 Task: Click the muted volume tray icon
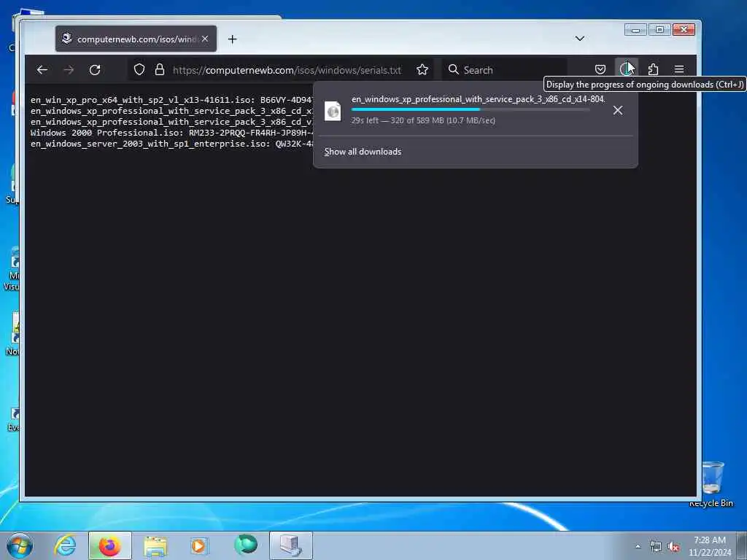click(x=673, y=546)
